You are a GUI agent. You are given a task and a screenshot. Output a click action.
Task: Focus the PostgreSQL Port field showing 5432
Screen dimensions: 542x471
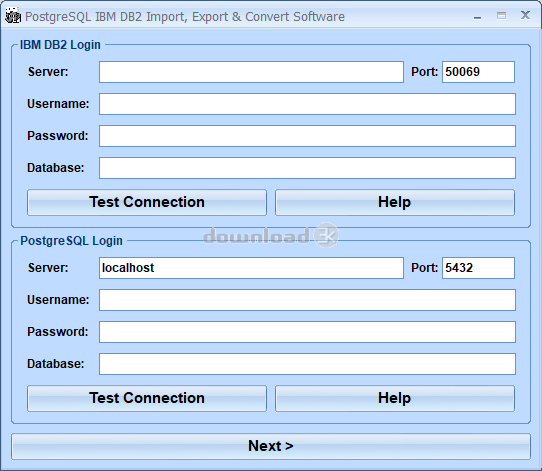pyautogui.click(x=478, y=268)
